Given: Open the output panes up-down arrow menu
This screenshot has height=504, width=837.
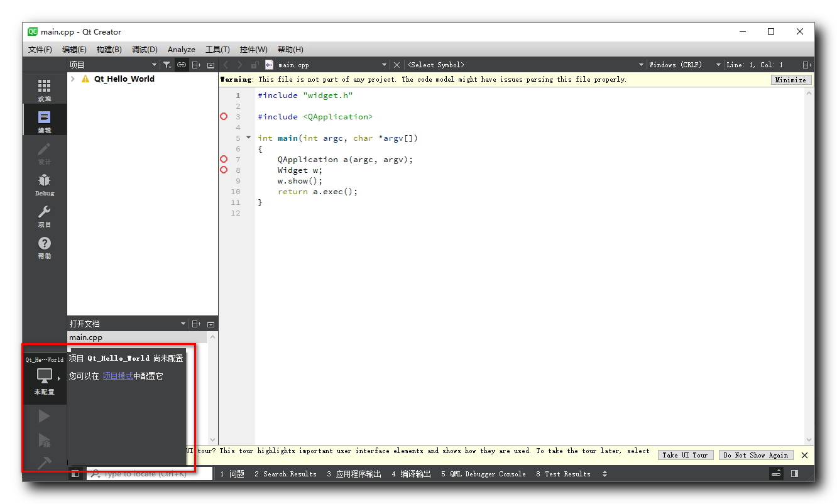Looking at the screenshot, I should (604, 474).
